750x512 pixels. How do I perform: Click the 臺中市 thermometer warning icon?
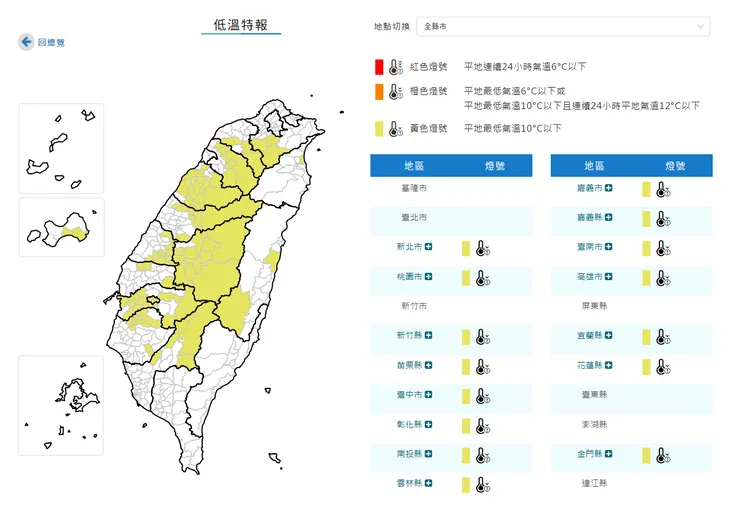[483, 396]
